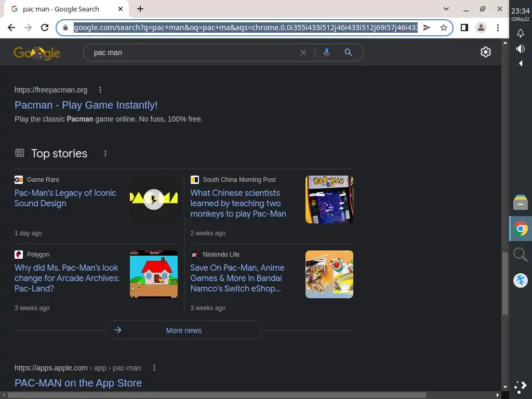Image resolution: width=532 pixels, height=399 pixels.
Task: Open the Chrome side panel icon
Action: pos(464,28)
